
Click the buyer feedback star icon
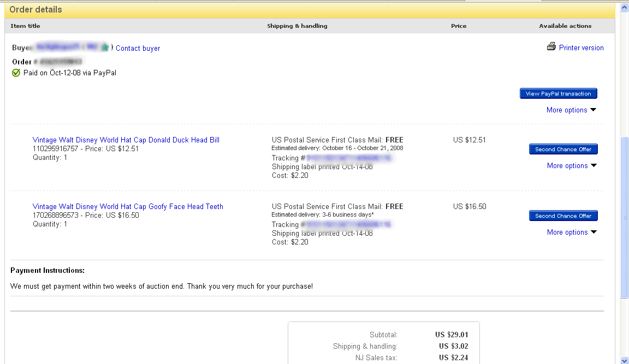(105, 47)
